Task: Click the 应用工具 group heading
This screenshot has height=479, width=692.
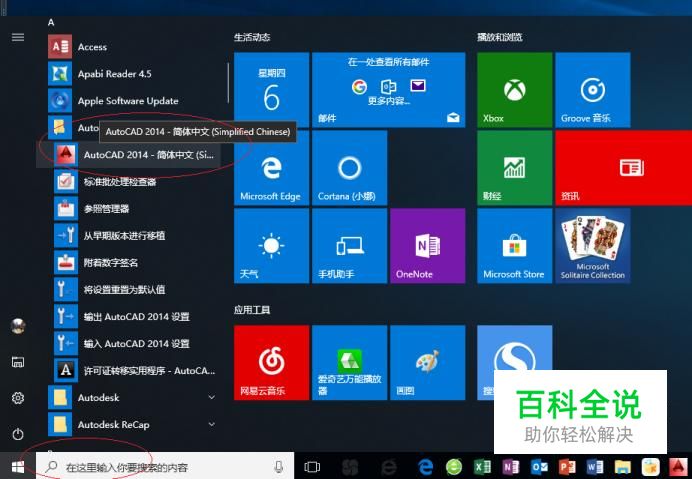Action: tap(252, 310)
